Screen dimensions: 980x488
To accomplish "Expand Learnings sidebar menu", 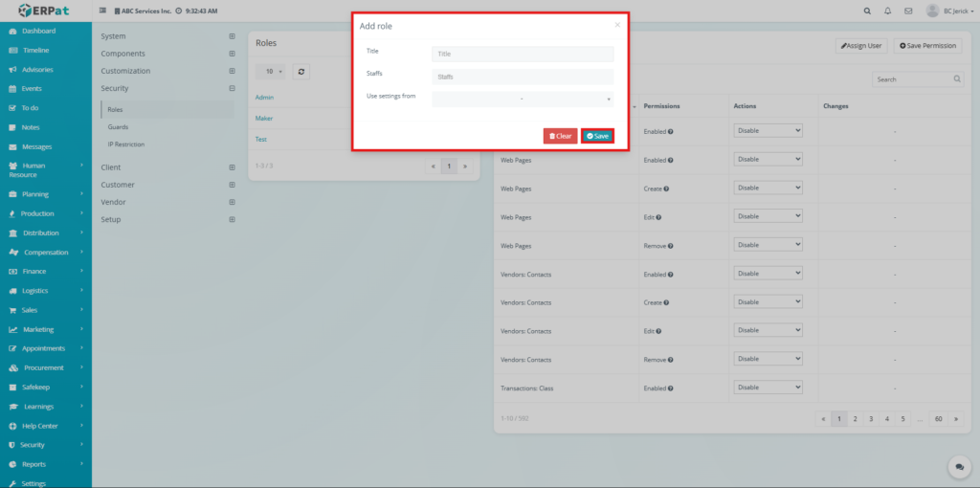I will [46, 407].
